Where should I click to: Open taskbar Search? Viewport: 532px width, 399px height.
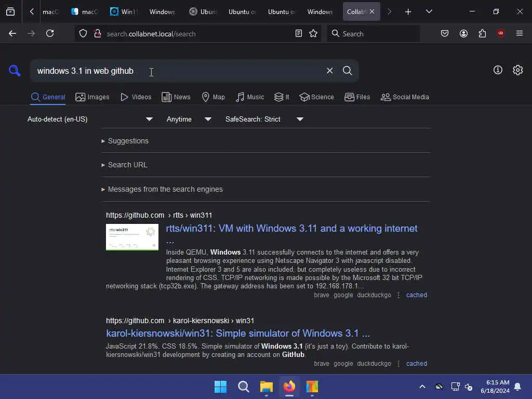point(244,387)
